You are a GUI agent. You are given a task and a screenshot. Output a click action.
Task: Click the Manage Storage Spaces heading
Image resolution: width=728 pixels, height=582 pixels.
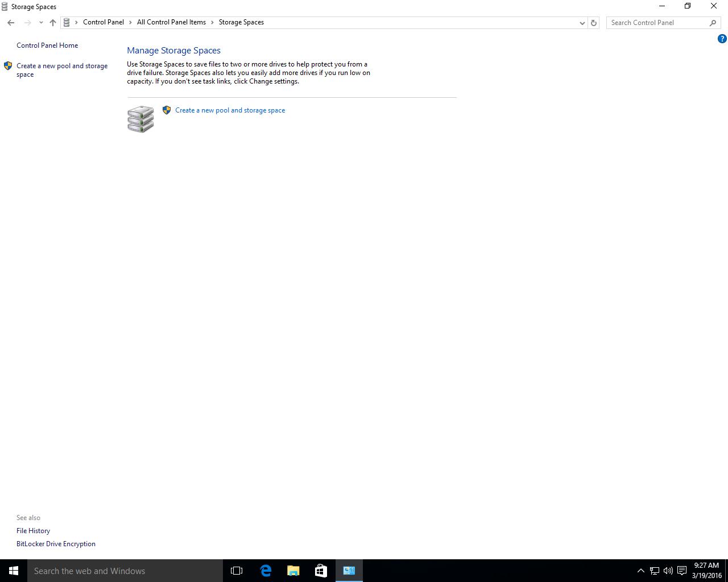coord(173,51)
